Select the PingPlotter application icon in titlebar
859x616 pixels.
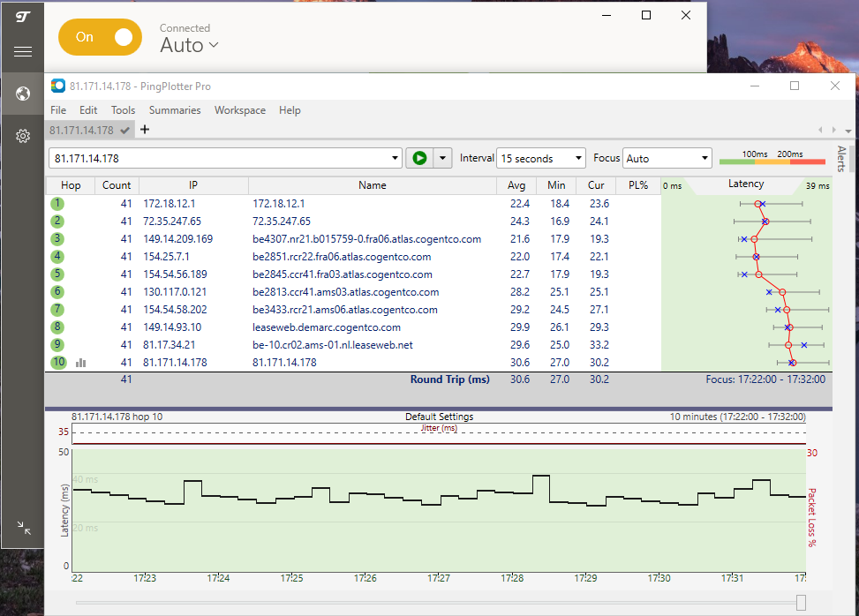tap(58, 86)
